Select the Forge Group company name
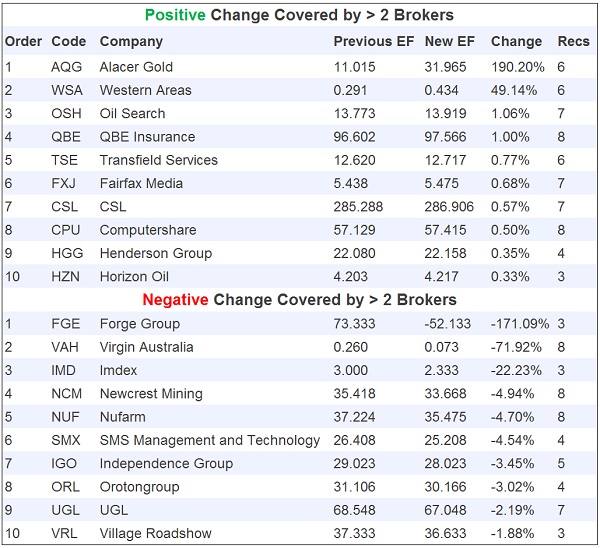The width and height of the screenshot is (600, 548). (x=140, y=324)
